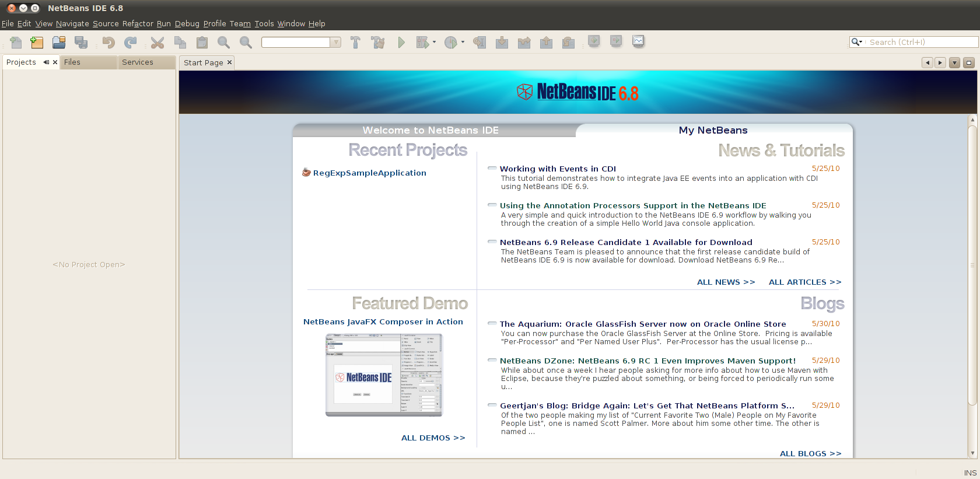Run the main project with green arrow
Viewport: 980px width, 479px height.
click(x=401, y=43)
